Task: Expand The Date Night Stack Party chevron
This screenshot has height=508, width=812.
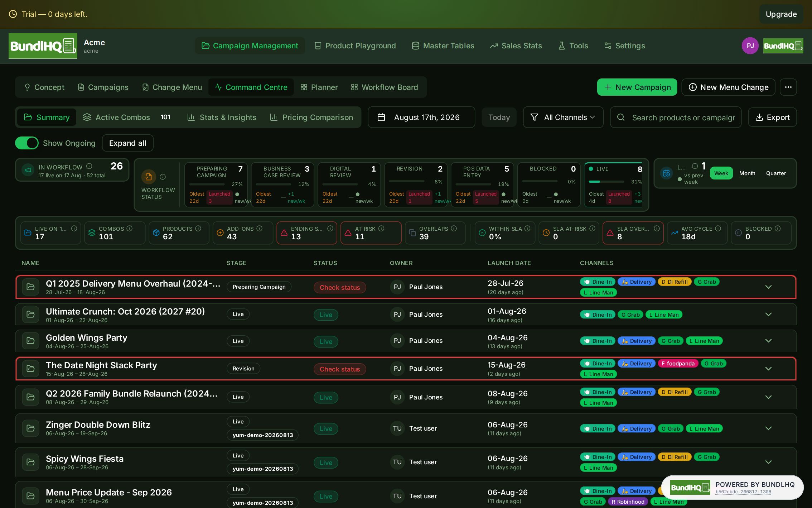Action: (768, 369)
